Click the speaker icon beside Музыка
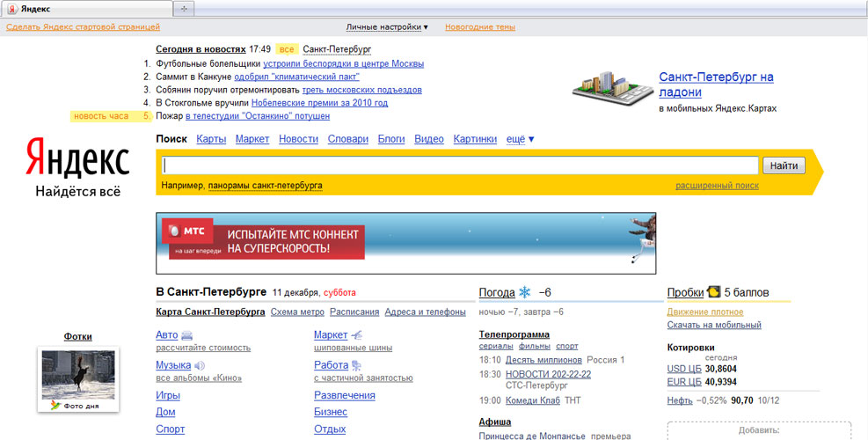Viewport: 868px width, 440px height. [200, 365]
